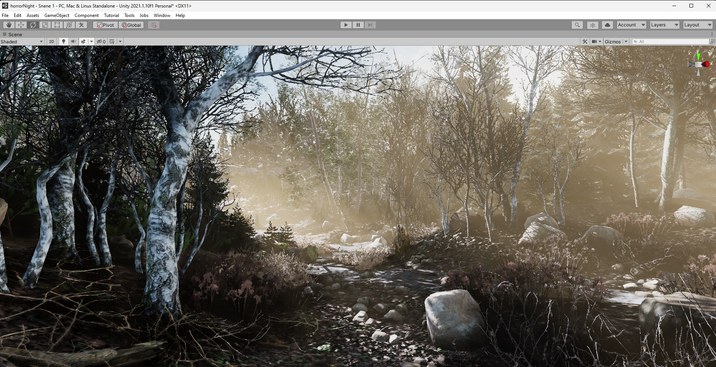Open the GameObject menu
Image resolution: width=716 pixels, height=367 pixels.
57,16
